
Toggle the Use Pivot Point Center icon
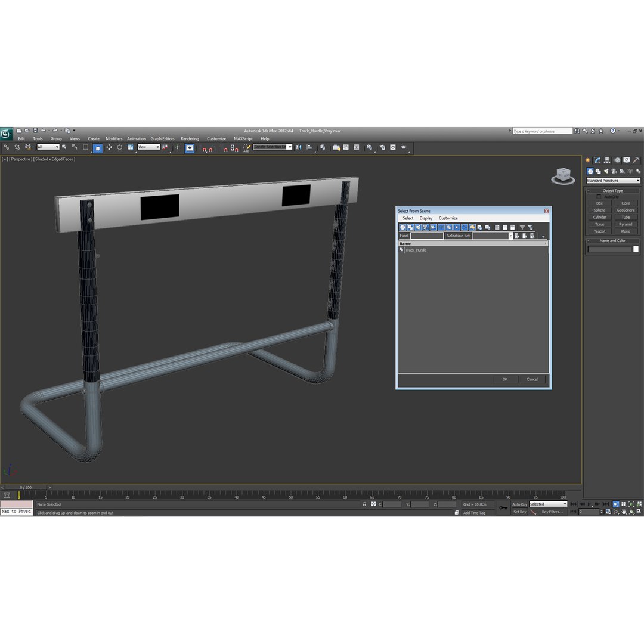pos(165,147)
